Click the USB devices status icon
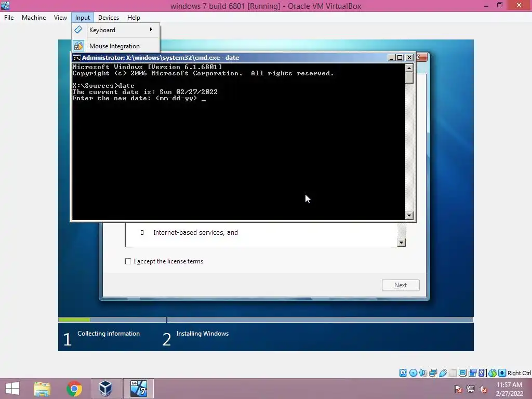 coord(443,373)
